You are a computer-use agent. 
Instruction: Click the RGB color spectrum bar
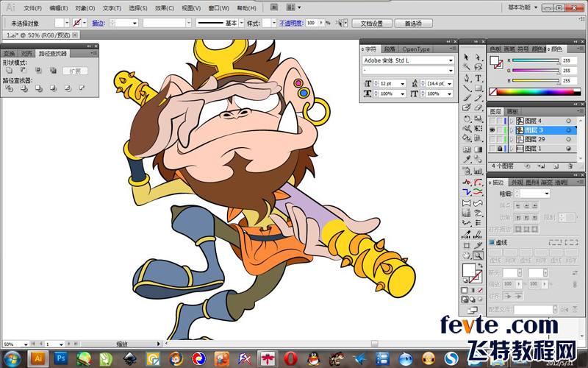click(x=535, y=91)
